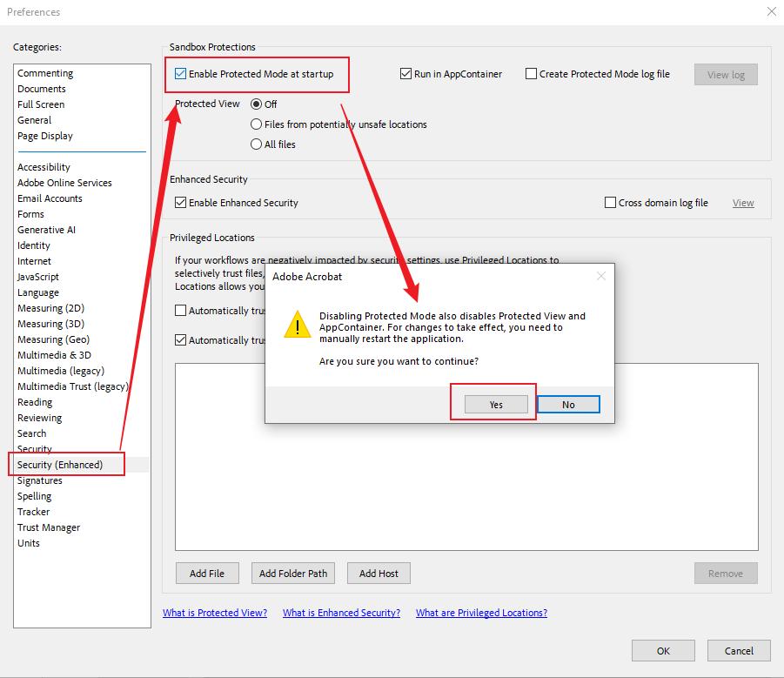Enable Create Protected Mode log file

(531, 74)
